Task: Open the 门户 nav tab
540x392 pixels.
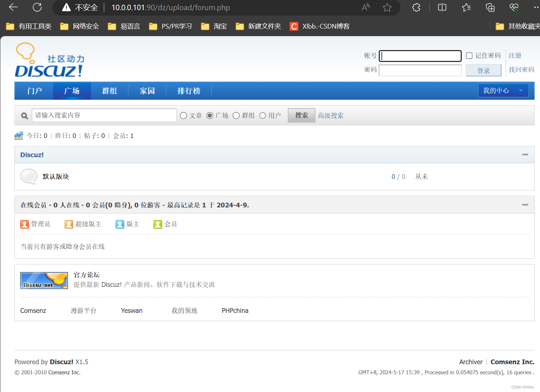Action: pos(35,91)
